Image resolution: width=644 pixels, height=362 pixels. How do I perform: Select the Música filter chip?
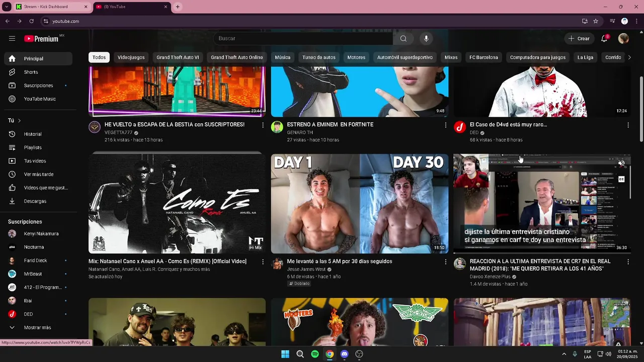282,57
